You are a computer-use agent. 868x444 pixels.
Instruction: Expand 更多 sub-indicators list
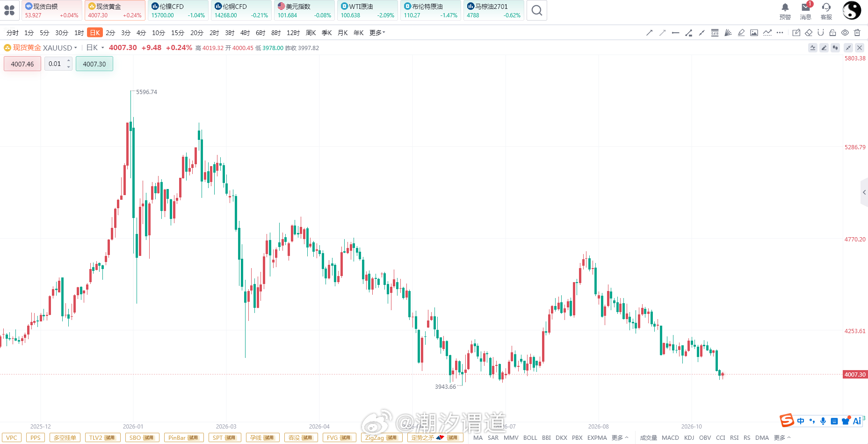coord(782,438)
